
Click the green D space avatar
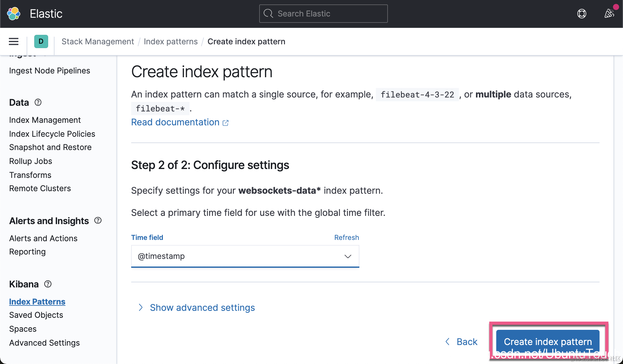tap(41, 41)
